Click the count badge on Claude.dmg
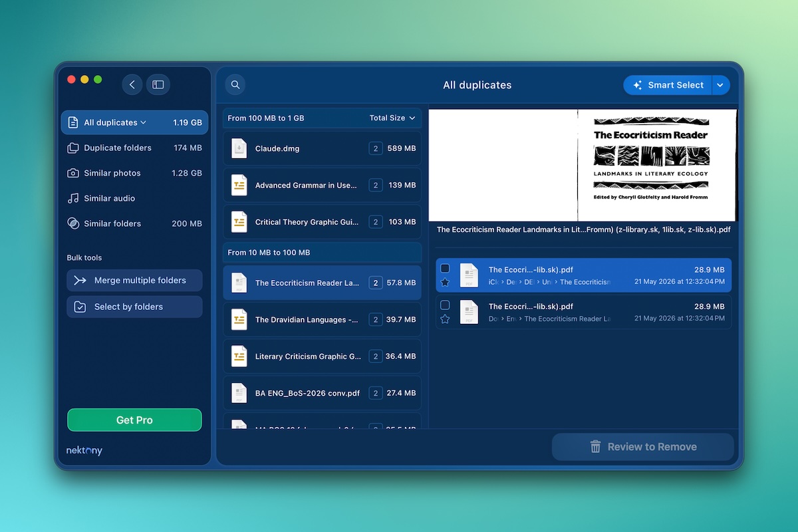This screenshot has width=798, height=532. tap(376, 148)
